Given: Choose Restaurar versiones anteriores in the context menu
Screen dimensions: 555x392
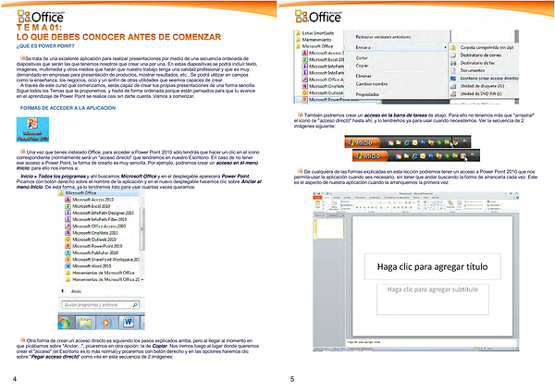Looking at the screenshot, I should click(x=383, y=37).
